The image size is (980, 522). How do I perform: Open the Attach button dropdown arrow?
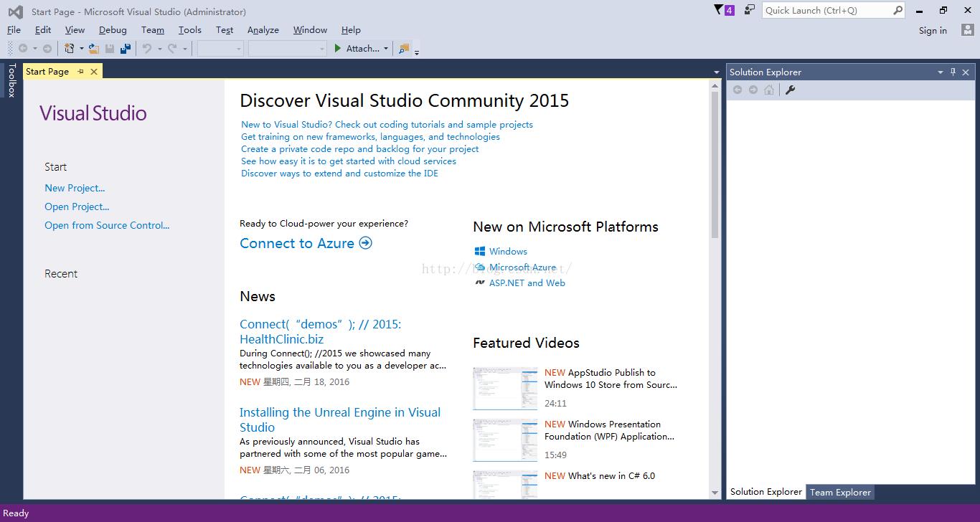point(386,49)
